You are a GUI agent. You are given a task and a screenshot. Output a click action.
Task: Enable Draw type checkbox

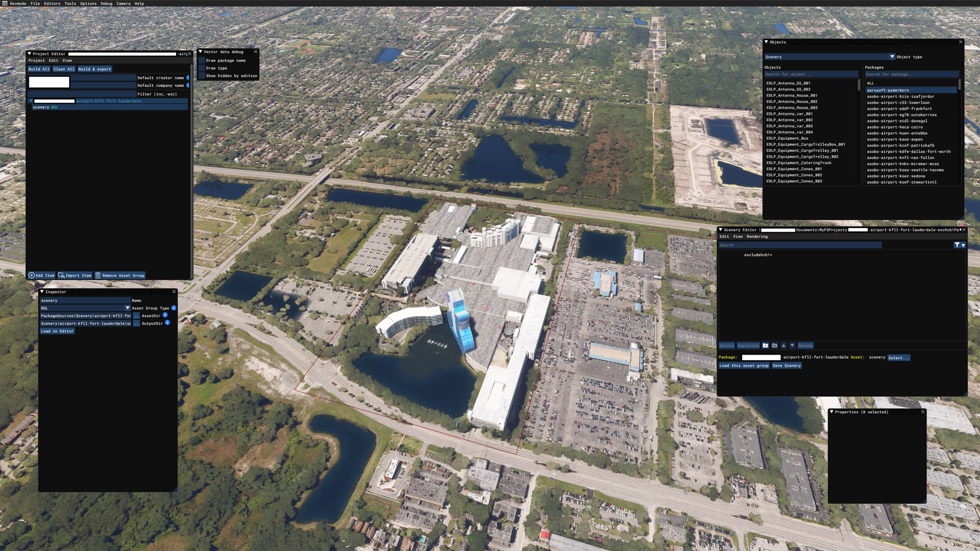point(202,68)
